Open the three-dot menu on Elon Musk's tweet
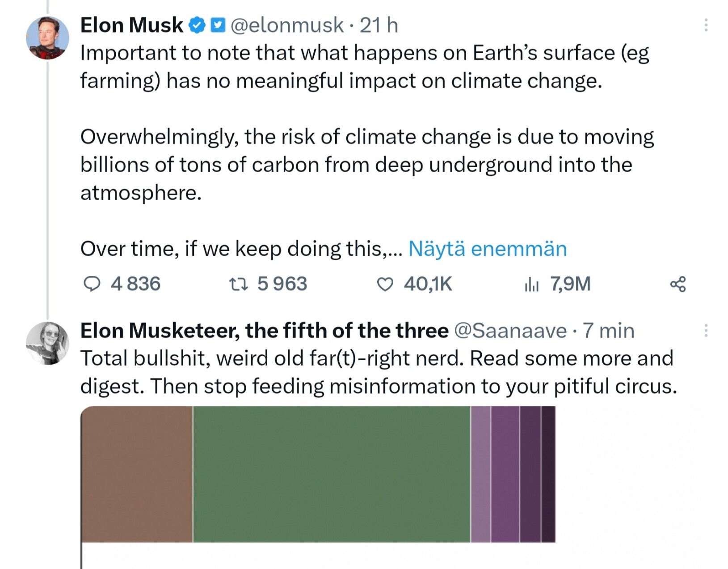Image resolution: width=728 pixels, height=569 pixels. point(706,25)
